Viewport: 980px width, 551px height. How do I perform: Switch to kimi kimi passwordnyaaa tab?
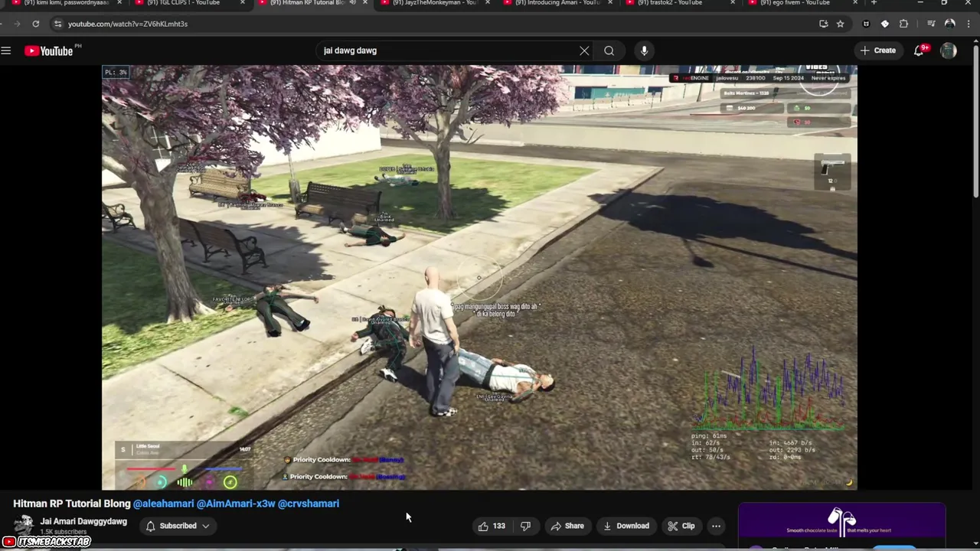click(x=65, y=3)
